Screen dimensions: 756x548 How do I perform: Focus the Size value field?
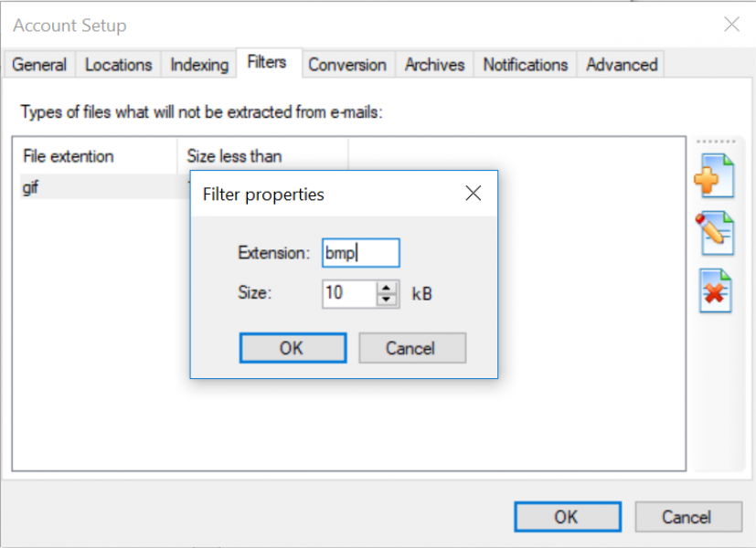(348, 293)
